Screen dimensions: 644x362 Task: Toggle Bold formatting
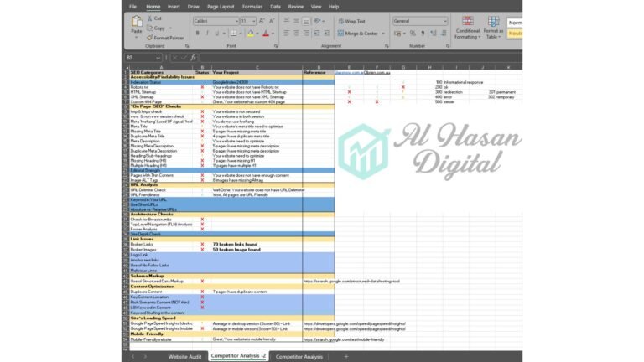(197, 34)
